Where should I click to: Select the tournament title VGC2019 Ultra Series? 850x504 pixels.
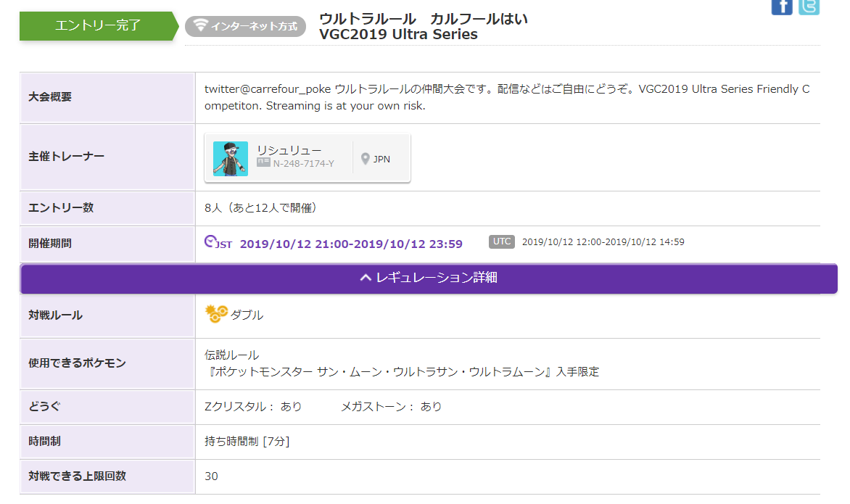(398, 34)
